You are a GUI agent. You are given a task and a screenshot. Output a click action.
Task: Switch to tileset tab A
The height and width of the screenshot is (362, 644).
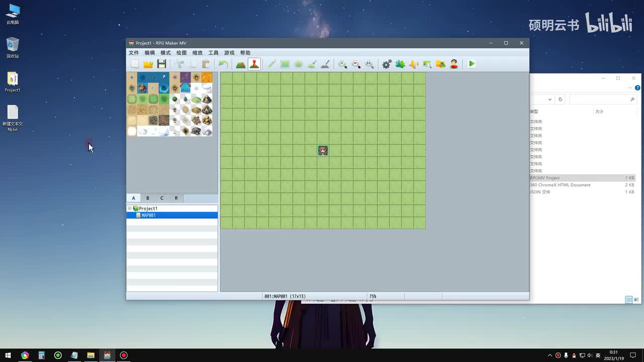click(133, 198)
